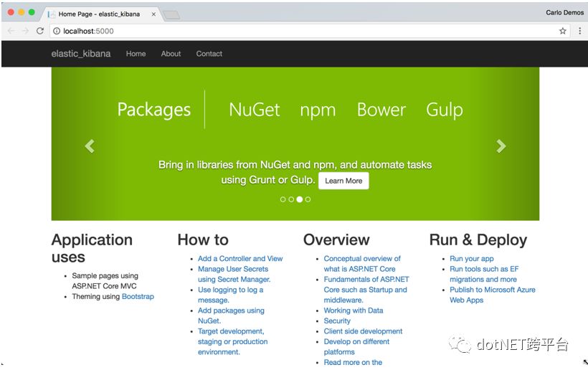Viewport: 588px width, 370px height.
Task: Open the Carlo Demos profile button
Action: (565, 12)
